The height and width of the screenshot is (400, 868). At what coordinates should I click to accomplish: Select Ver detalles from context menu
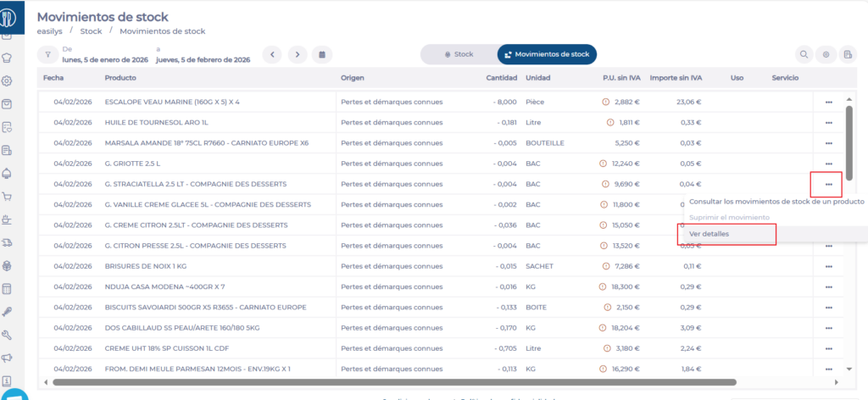pyautogui.click(x=709, y=234)
